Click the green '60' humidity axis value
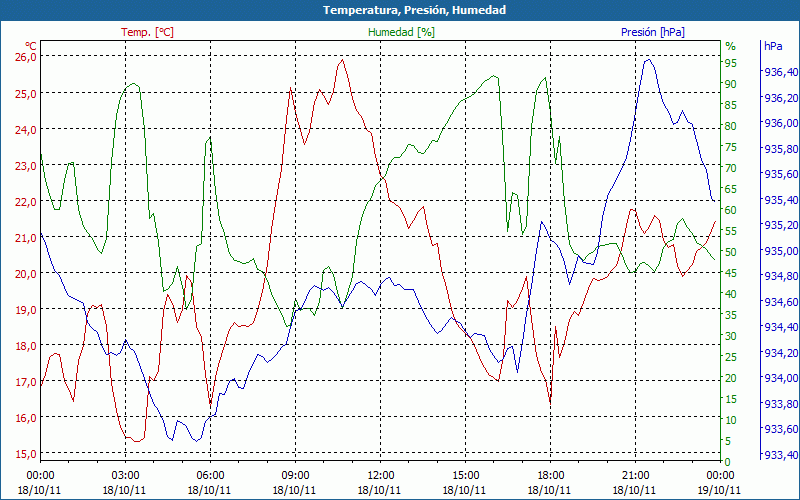This screenshot has height=500, width=800. (x=731, y=210)
